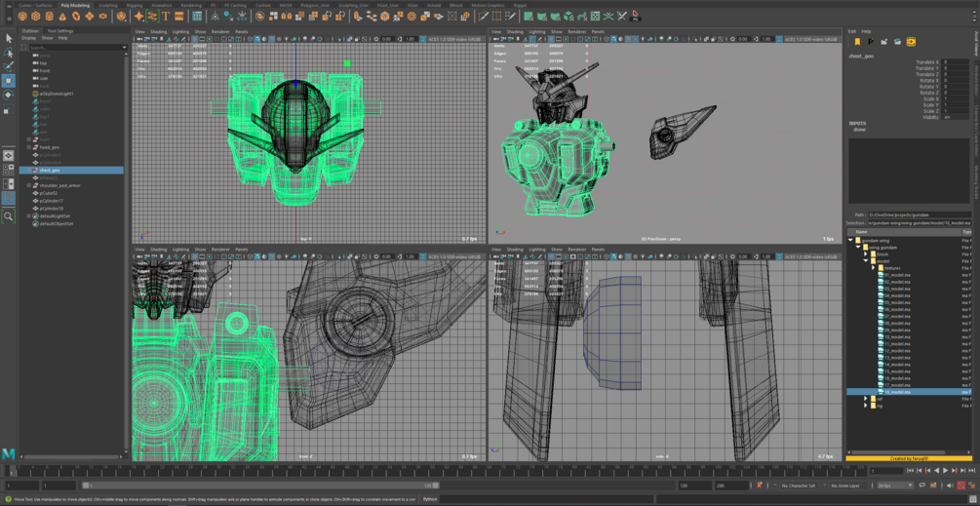Image resolution: width=980 pixels, height=506 pixels.
Task: Open the Shading menu in the persp panel
Action: click(515, 31)
